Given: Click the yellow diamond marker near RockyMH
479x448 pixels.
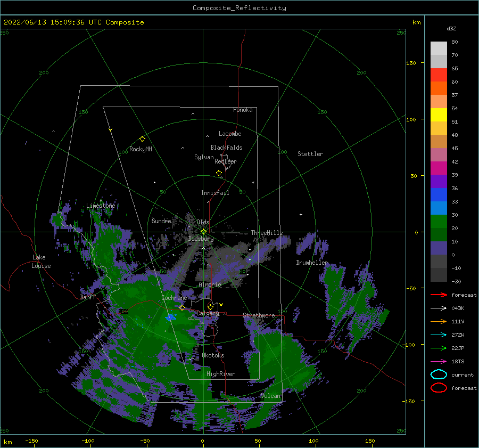Looking at the screenshot, I should pos(142,139).
